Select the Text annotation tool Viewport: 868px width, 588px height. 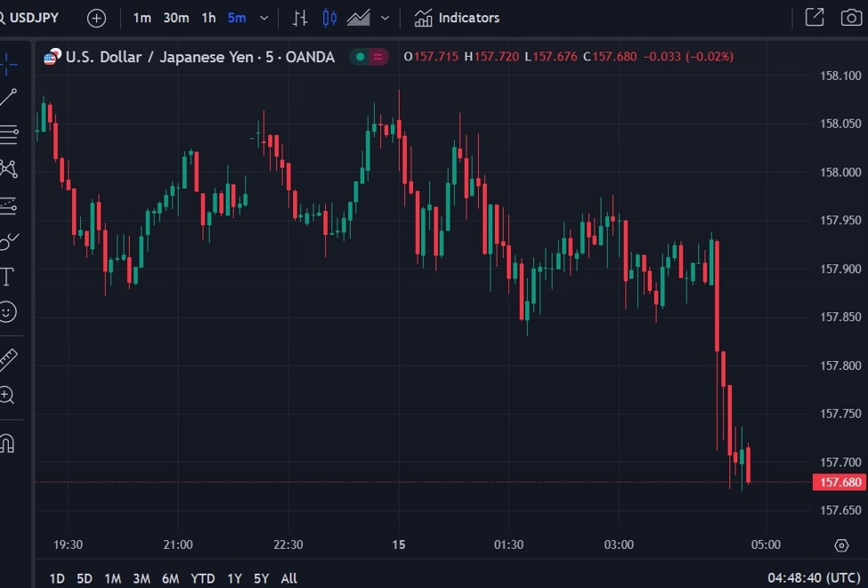point(7,277)
